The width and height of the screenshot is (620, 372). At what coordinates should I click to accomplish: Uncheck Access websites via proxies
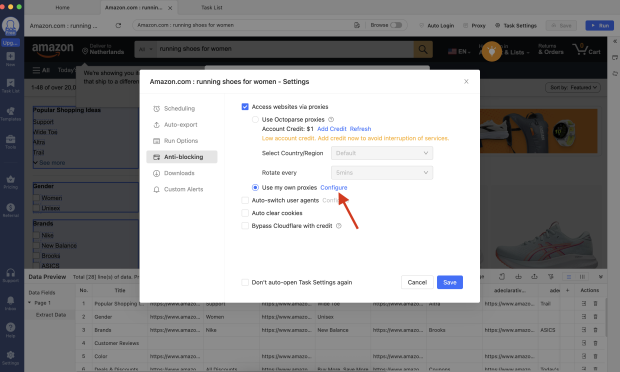point(245,107)
